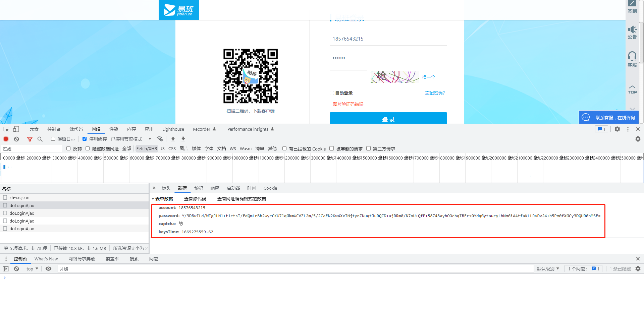Click the 登录 login button
The width and height of the screenshot is (644, 314).
[x=388, y=118]
